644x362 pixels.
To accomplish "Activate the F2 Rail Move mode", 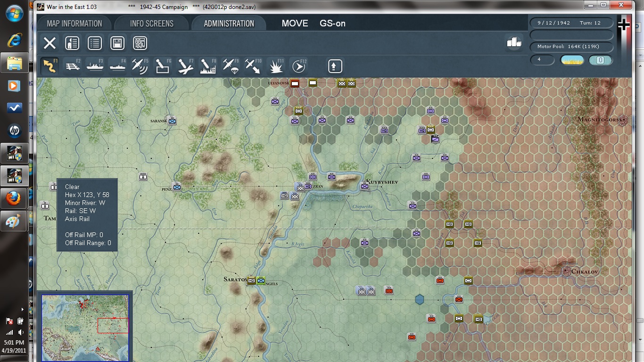I will point(72,66).
